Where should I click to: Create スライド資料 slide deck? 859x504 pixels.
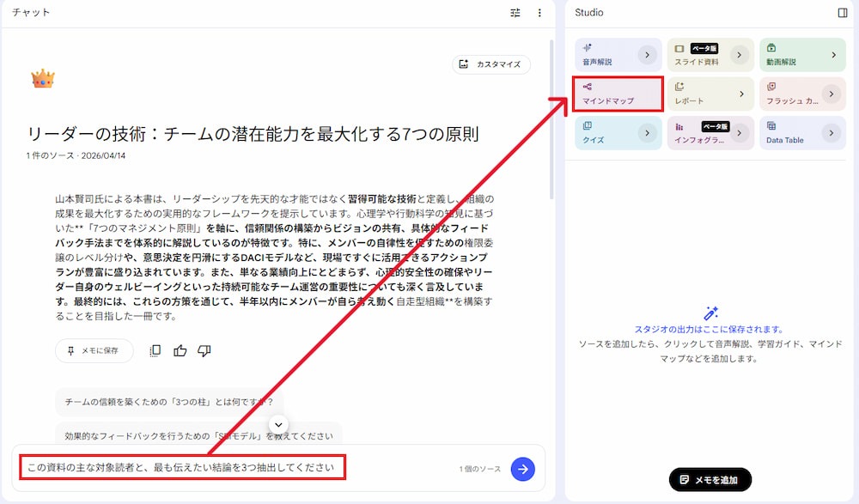[710, 55]
